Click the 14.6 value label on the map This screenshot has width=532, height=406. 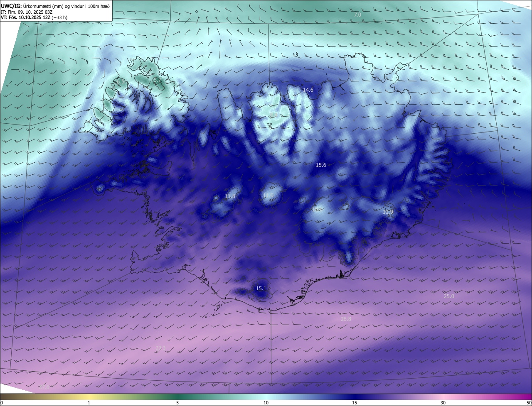[x=308, y=90]
